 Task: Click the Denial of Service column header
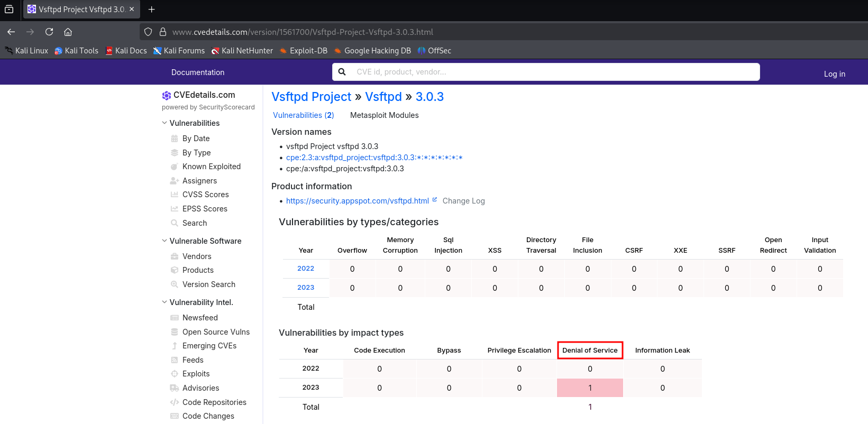click(590, 351)
